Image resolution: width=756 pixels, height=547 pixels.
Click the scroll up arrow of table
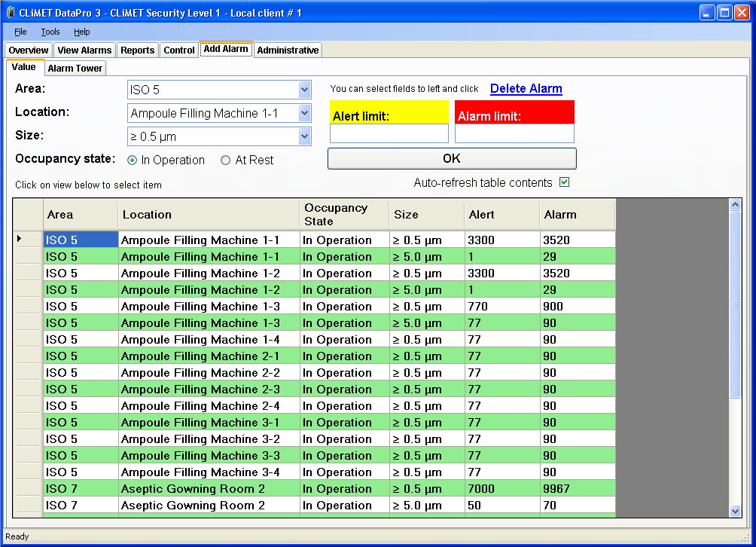coord(736,204)
